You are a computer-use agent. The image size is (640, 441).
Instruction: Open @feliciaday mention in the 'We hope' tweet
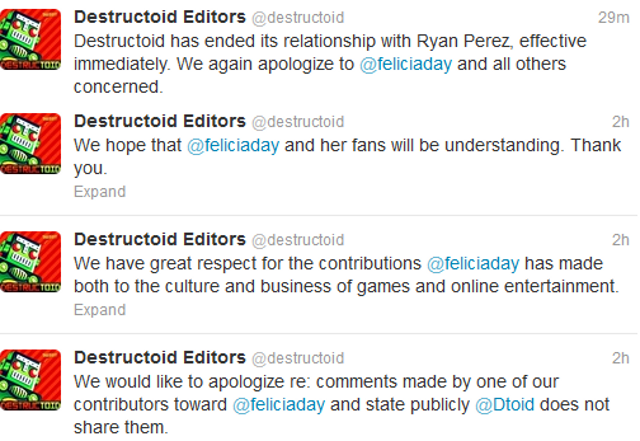[233, 145]
